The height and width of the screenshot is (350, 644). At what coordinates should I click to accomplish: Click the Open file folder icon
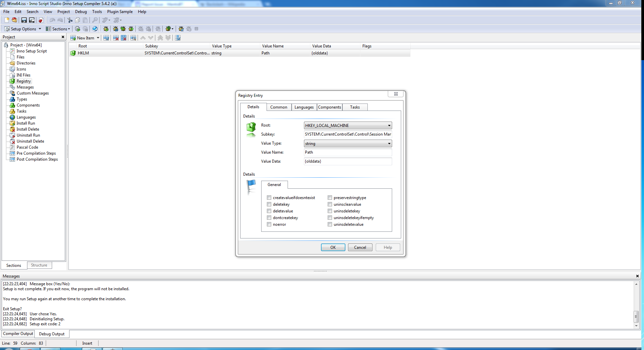click(14, 20)
